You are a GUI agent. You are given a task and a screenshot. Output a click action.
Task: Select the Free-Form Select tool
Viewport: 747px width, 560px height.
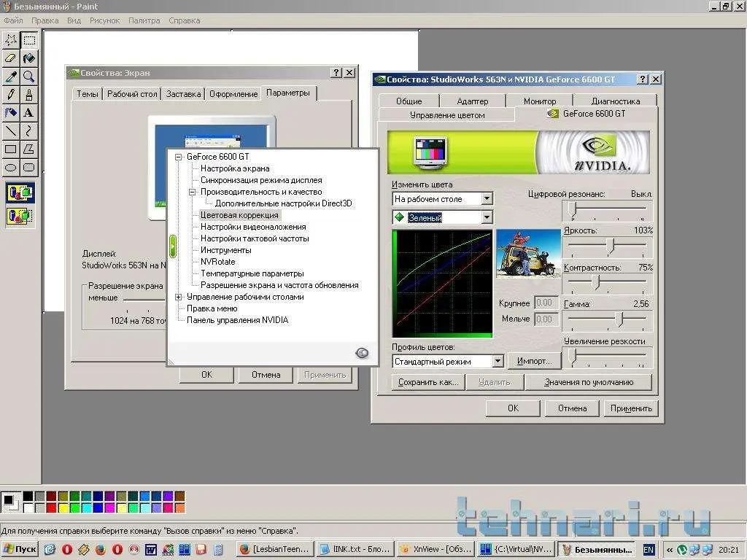tap(11, 39)
